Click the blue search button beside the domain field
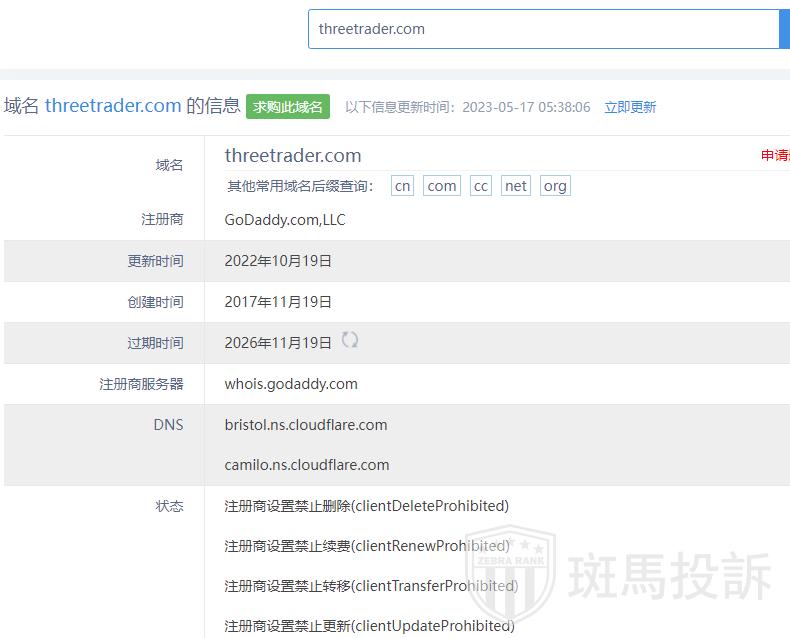Viewport: 790px width, 638px height. pyautogui.click(x=784, y=29)
